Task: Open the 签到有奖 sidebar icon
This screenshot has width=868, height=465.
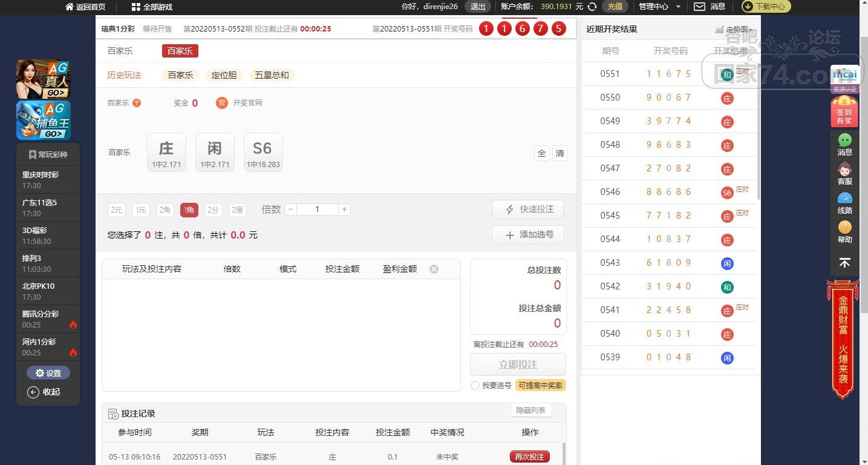Action: click(844, 111)
